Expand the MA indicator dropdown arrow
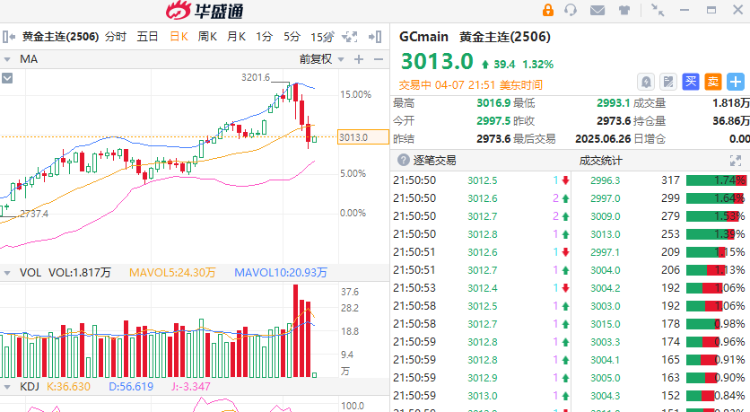Image resolution: width=750 pixels, height=412 pixels. (x=7, y=59)
